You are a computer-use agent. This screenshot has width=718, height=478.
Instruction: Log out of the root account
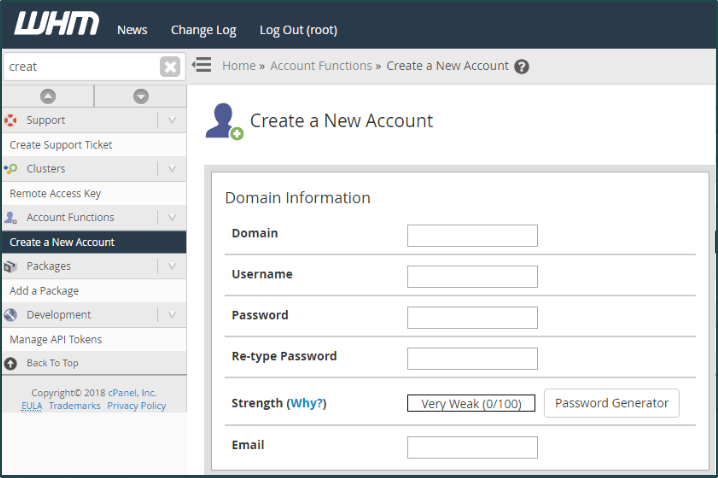tap(298, 30)
